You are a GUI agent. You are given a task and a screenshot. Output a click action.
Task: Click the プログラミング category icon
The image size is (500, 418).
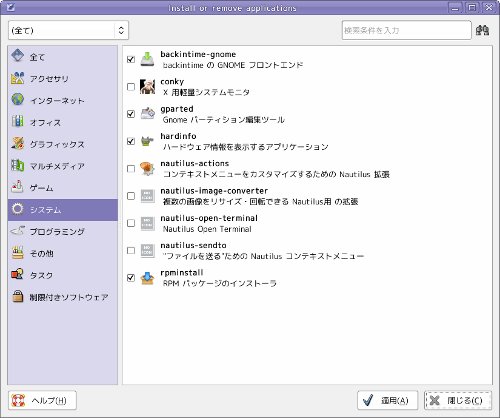(17, 231)
